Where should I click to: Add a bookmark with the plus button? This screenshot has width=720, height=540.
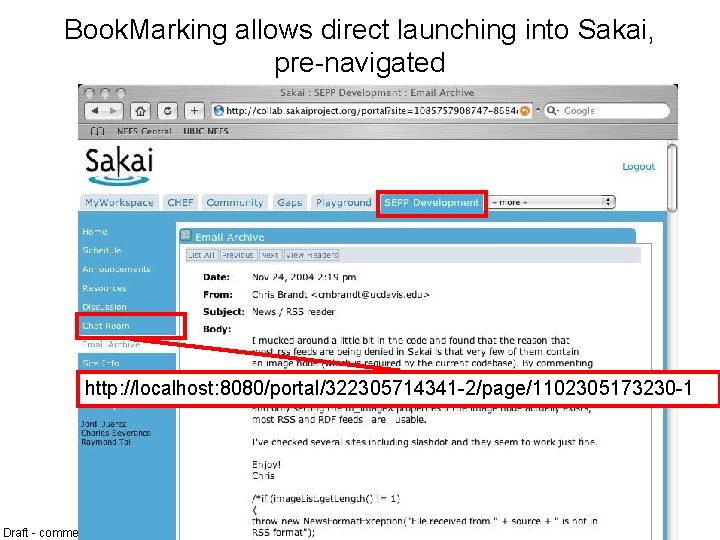pos(194,111)
